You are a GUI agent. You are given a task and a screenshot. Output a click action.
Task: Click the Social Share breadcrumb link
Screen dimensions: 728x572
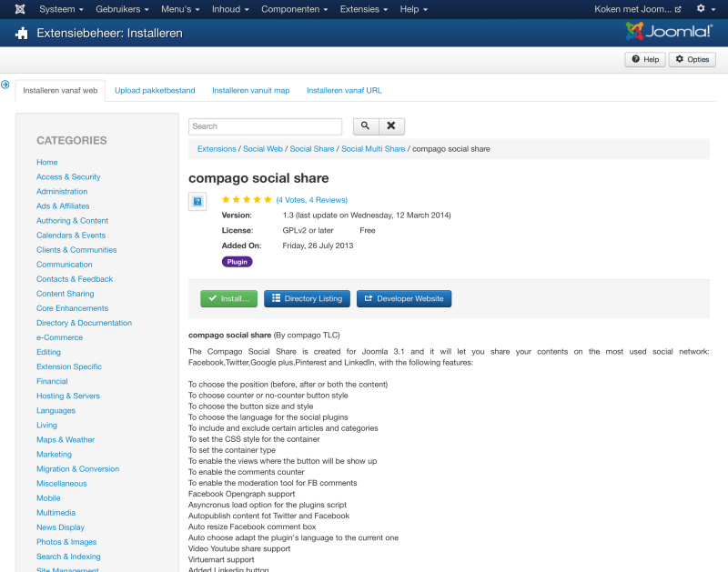(312, 149)
